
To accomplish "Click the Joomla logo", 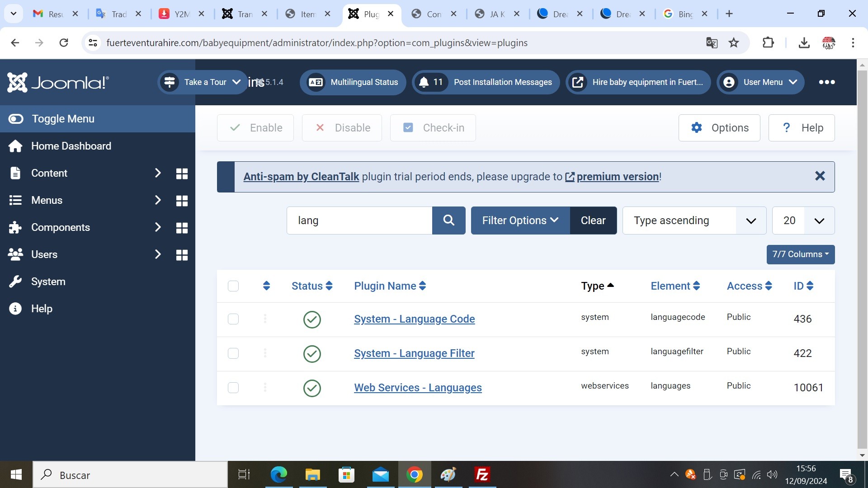I will [58, 82].
